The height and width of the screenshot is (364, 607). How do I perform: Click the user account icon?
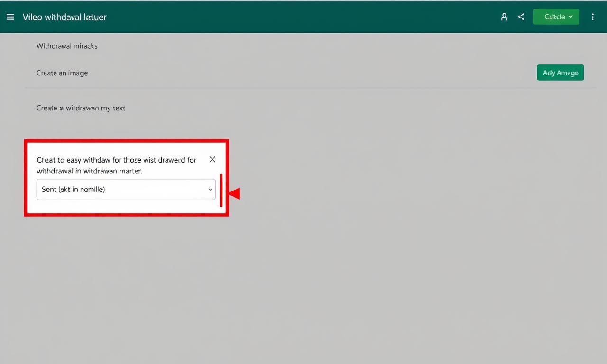point(504,17)
